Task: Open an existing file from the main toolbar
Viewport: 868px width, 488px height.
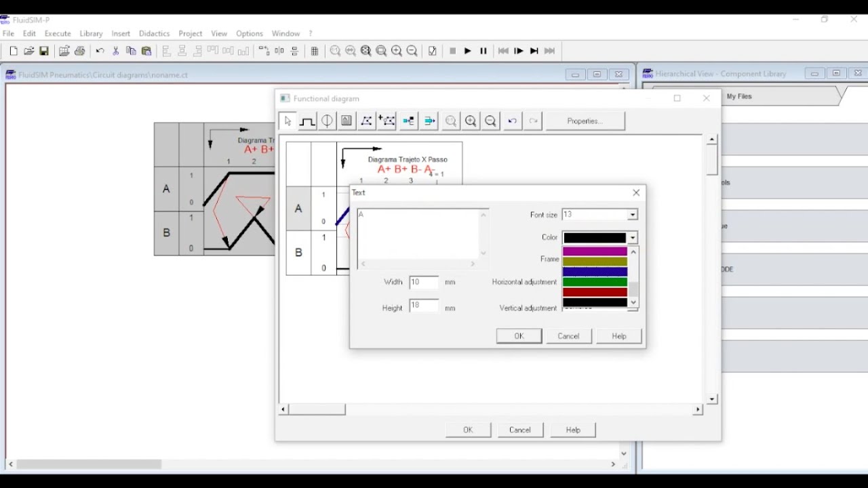Action: [28, 51]
